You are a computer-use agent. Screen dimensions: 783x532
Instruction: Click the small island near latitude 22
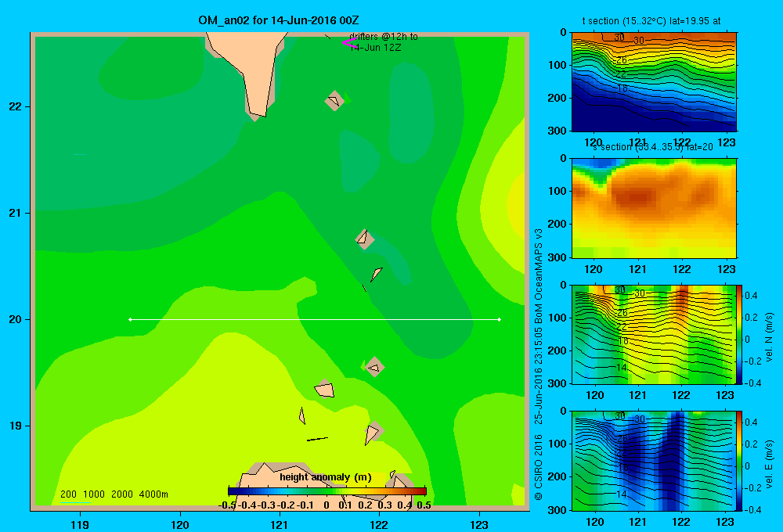coord(334,100)
